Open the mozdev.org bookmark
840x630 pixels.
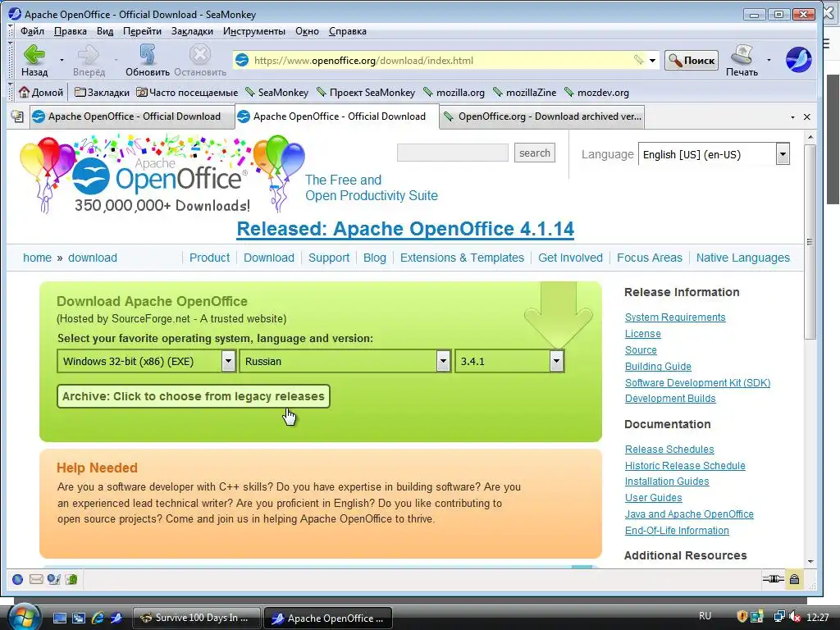(x=597, y=92)
